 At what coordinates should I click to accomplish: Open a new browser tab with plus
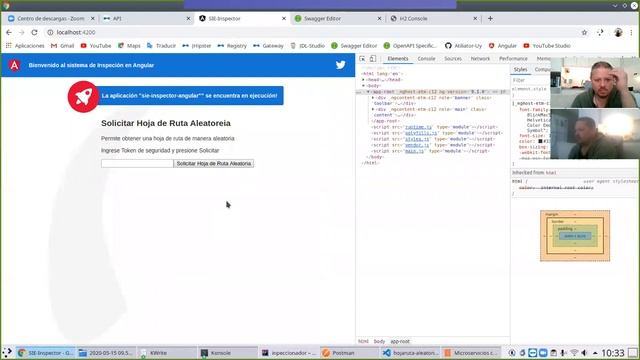(490, 18)
